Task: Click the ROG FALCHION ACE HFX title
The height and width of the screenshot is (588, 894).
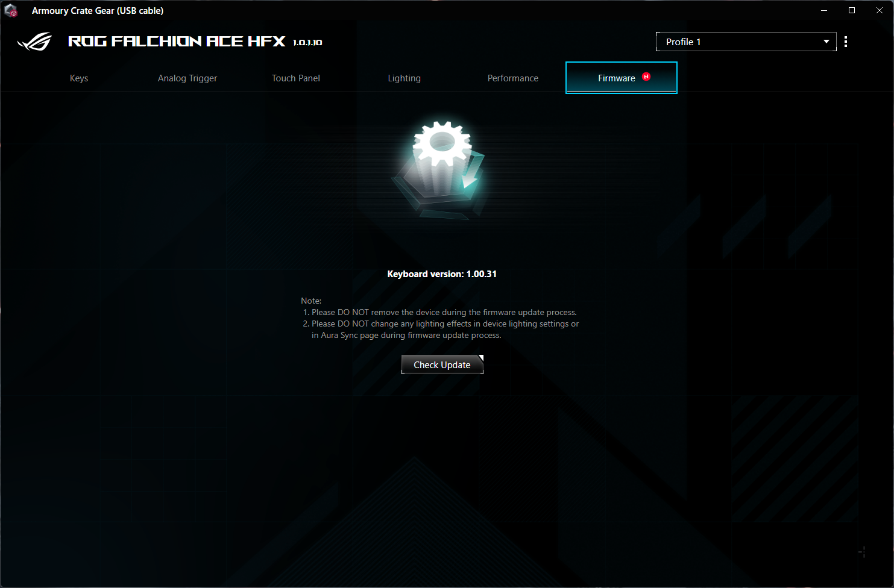Action: [x=177, y=41]
